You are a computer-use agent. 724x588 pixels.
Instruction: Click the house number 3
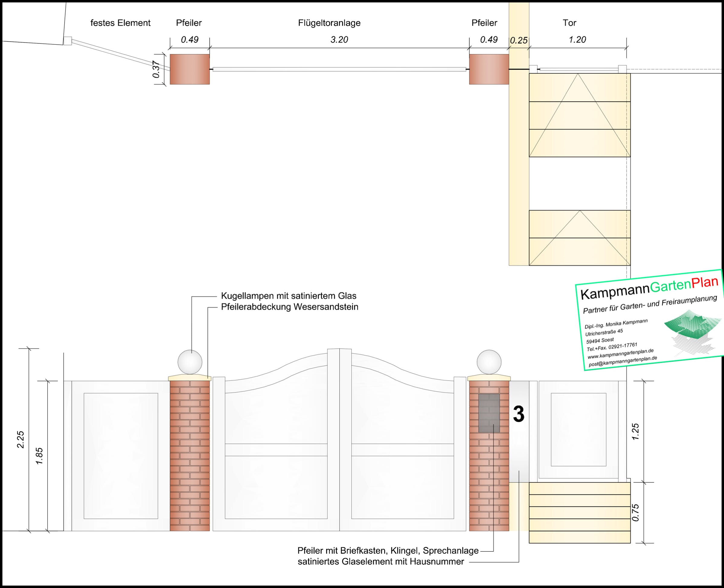coord(519,414)
